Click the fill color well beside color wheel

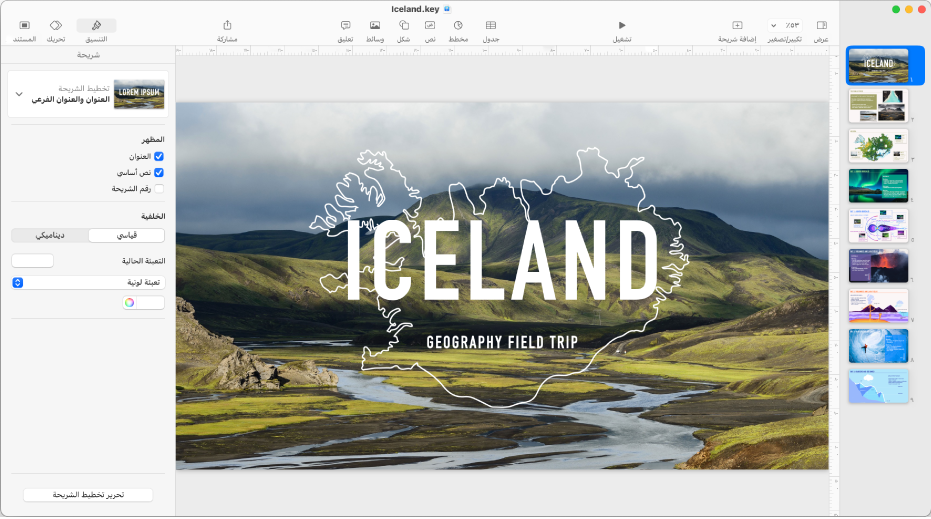click(x=150, y=303)
